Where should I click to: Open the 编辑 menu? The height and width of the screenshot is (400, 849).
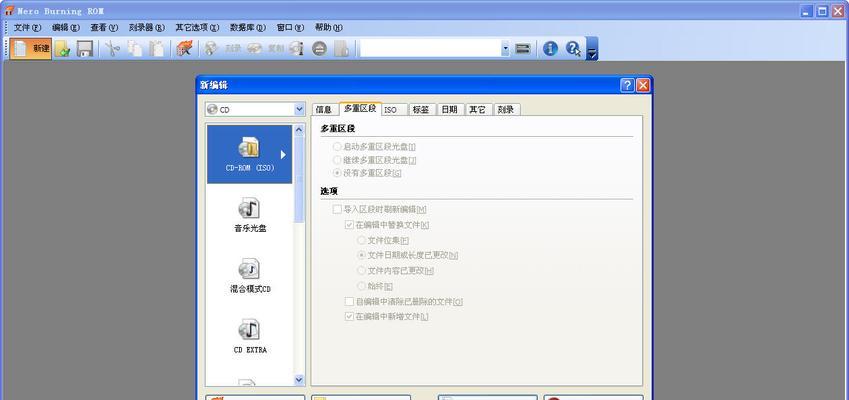click(66, 28)
